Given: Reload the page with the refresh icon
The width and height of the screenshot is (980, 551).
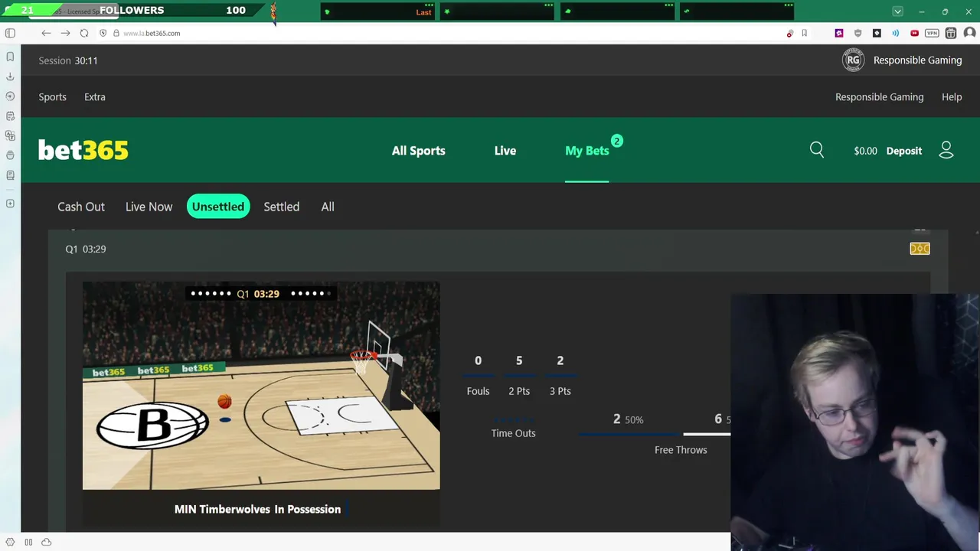Looking at the screenshot, I should point(84,33).
